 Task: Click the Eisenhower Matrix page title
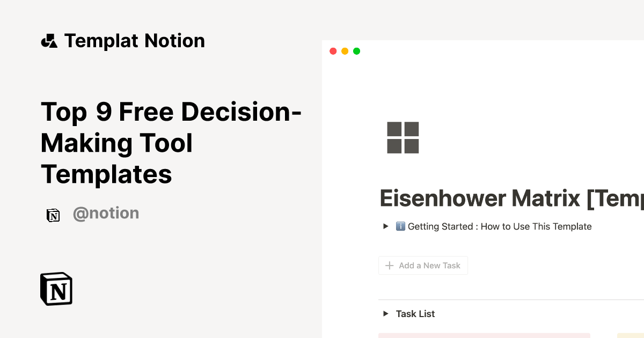(510, 199)
